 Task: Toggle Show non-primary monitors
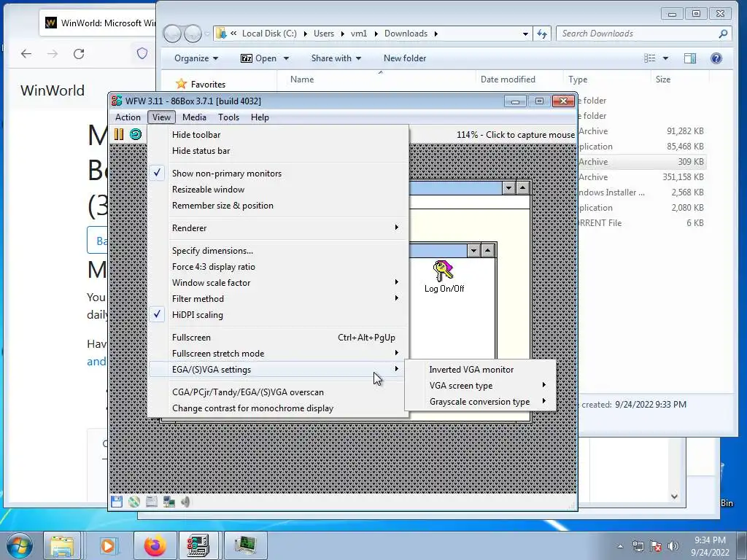point(279,174)
